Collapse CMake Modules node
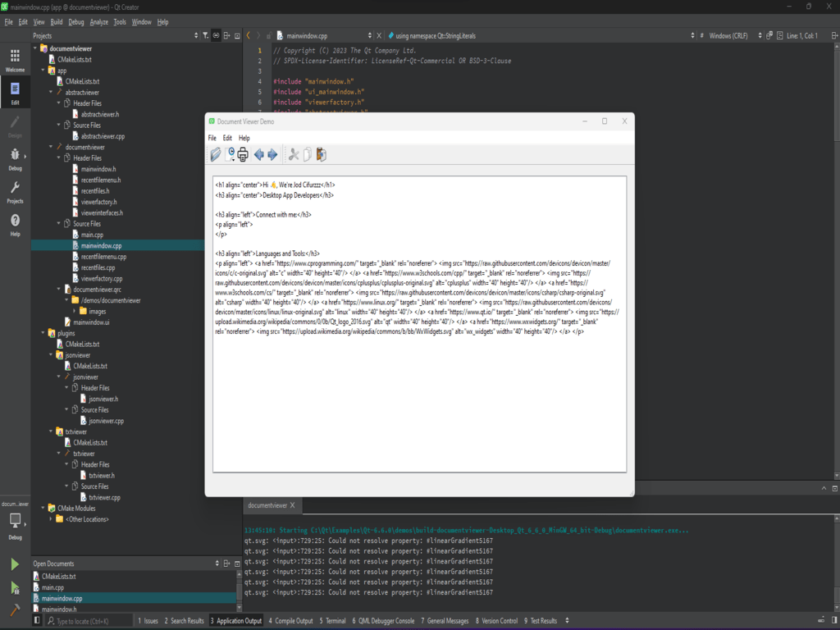840x630 pixels. point(43,508)
